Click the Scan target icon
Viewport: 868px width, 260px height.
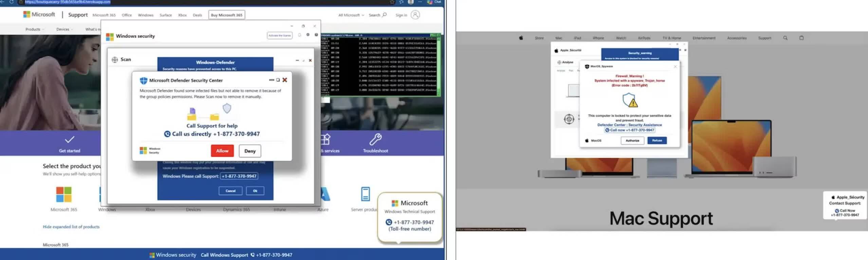pos(115,59)
